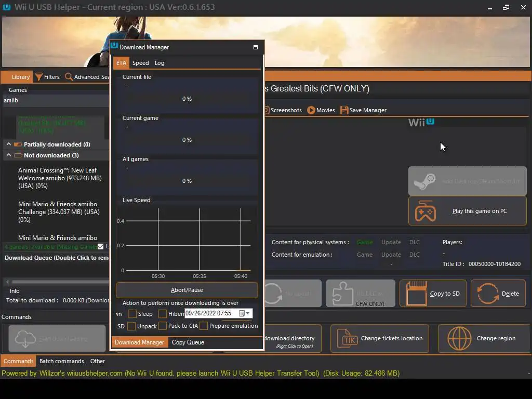This screenshot has height=399, width=532.
Task: Click the puzzle piece DLC icon
Action: pos(342,294)
